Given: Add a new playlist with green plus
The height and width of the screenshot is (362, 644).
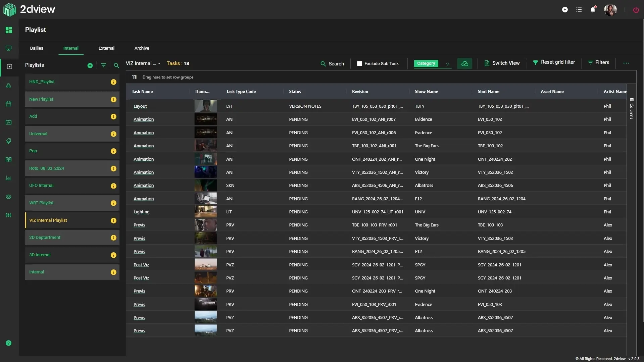Looking at the screenshot, I should click(90, 65).
